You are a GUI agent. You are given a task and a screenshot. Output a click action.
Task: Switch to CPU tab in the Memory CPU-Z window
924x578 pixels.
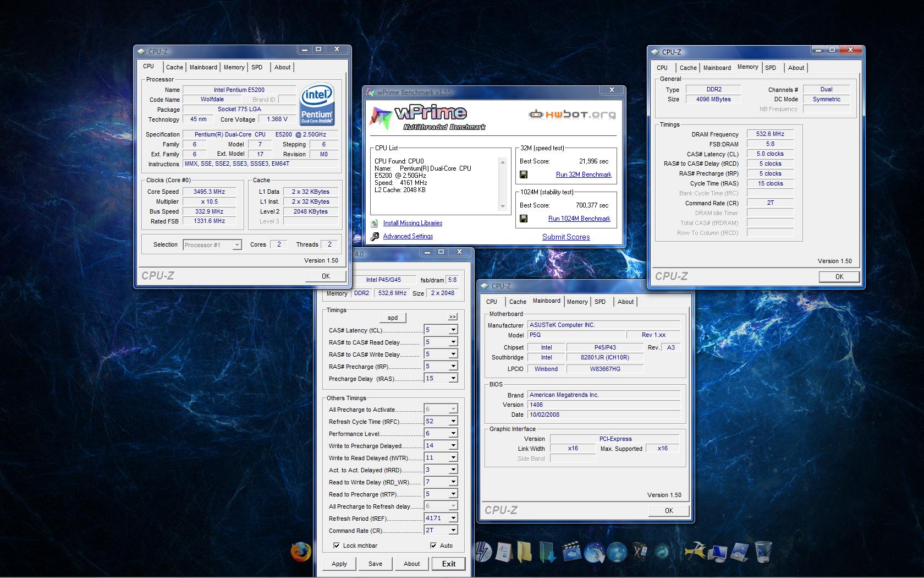pos(662,68)
